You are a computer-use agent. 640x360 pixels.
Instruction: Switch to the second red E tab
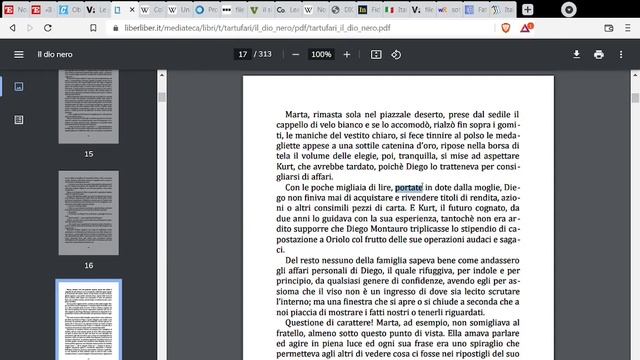tap(42, 10)
